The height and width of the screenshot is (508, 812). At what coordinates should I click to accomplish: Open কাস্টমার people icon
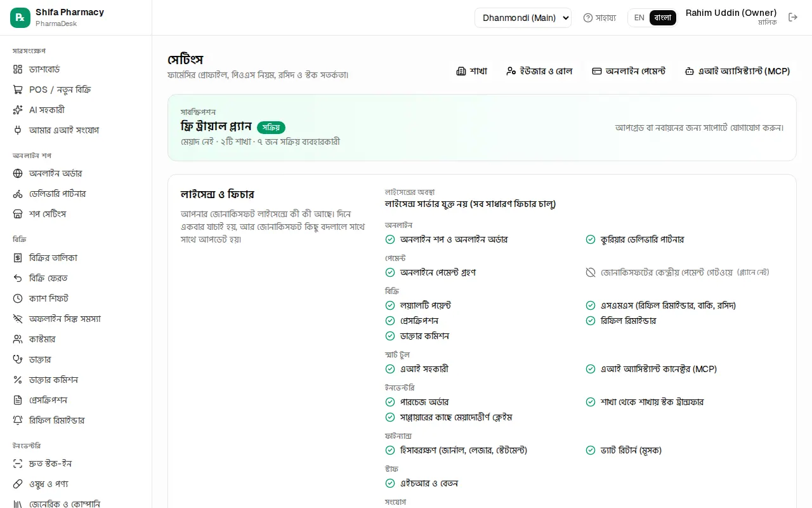click(x=18, y=339)
